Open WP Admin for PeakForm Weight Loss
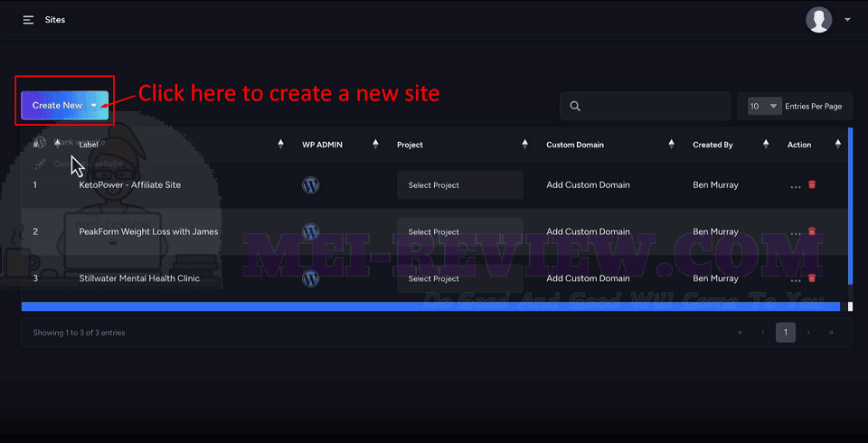 pos(310,231)
